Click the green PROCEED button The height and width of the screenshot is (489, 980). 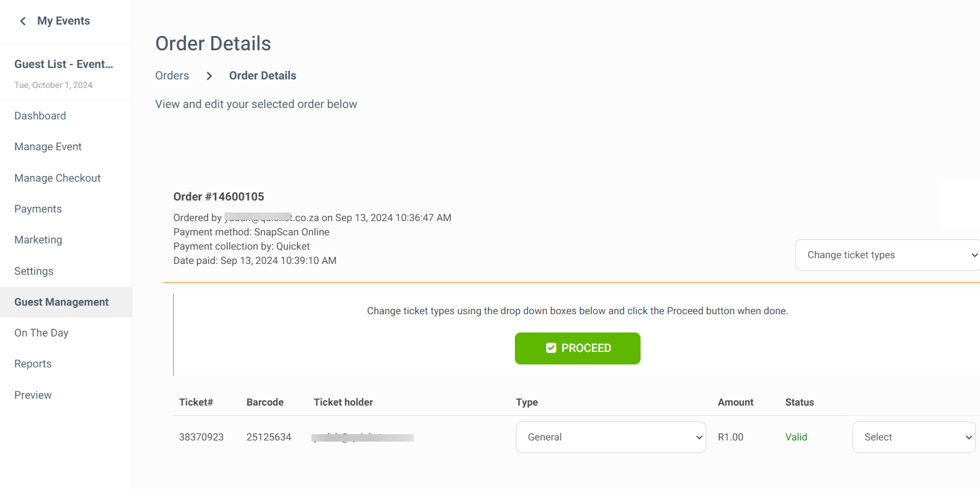(577, 348)
